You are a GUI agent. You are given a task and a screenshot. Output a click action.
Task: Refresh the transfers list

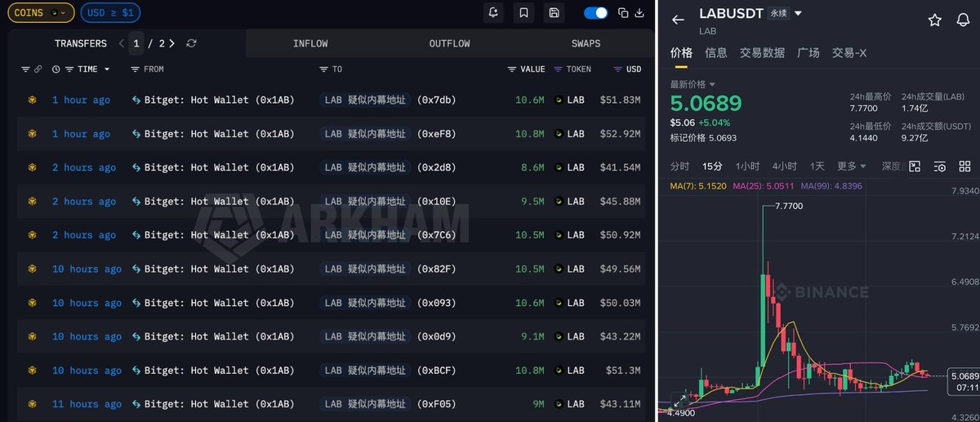(x=191, y=43)
